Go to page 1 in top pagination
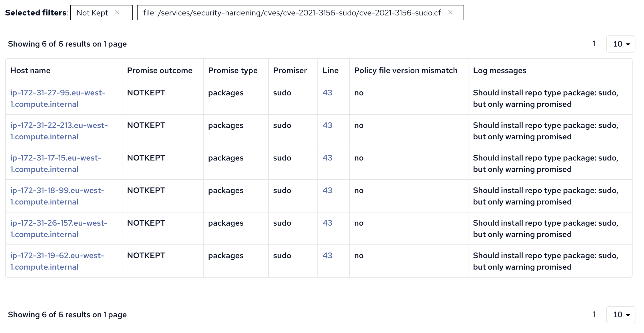 594,44
